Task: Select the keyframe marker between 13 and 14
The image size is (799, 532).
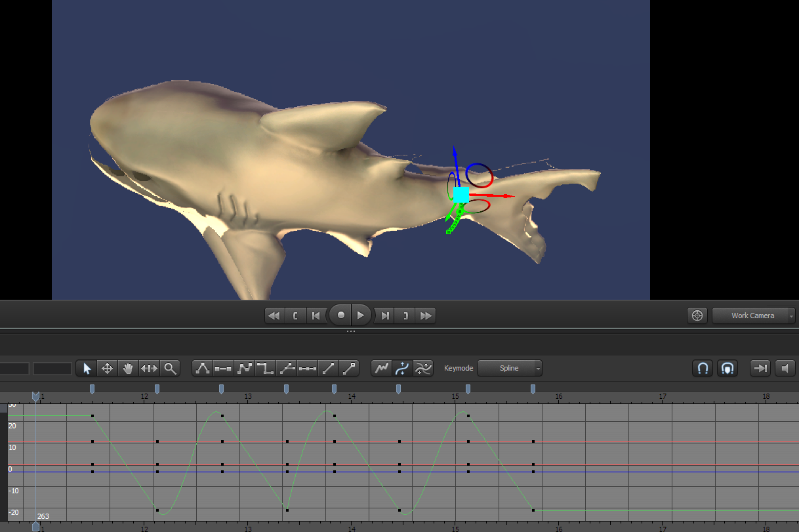Action: (x=286, y=389)
